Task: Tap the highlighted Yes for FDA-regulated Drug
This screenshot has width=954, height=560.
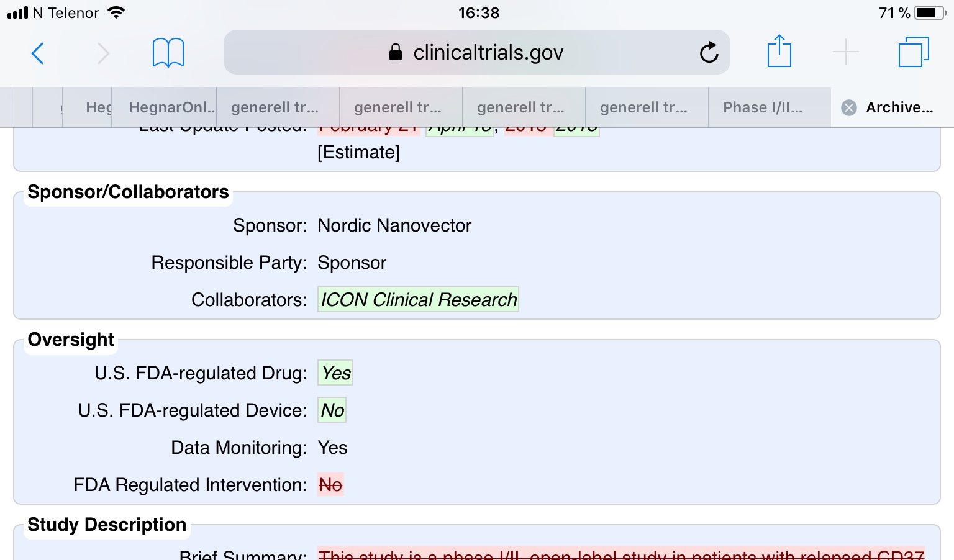Action: (335, 373)
